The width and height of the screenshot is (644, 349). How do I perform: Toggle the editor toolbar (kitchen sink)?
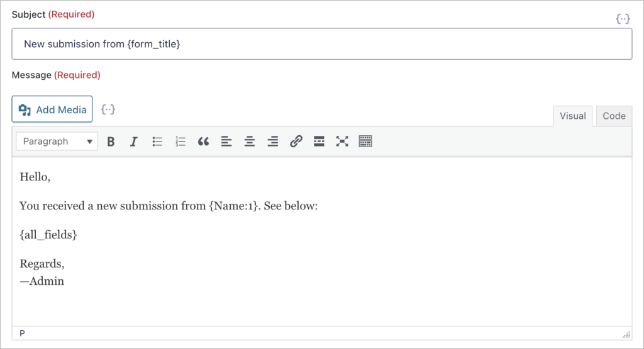(365, 141)
